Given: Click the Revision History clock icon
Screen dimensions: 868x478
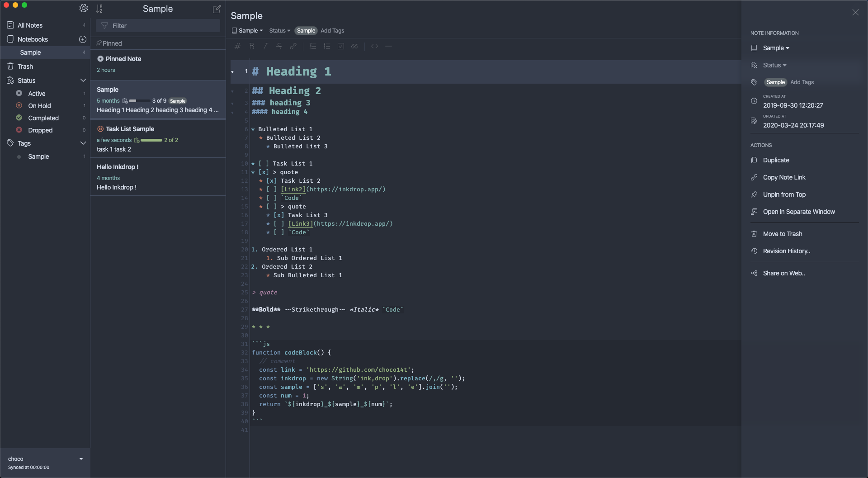Looking at the screenshot, I should (x=754, y=251).
